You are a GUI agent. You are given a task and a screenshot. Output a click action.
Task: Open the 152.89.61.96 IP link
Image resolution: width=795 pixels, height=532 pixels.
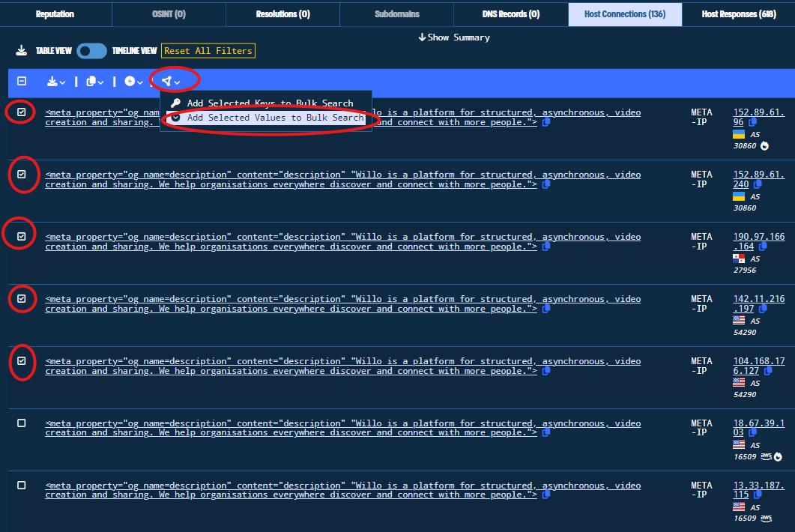pos(758,117)
